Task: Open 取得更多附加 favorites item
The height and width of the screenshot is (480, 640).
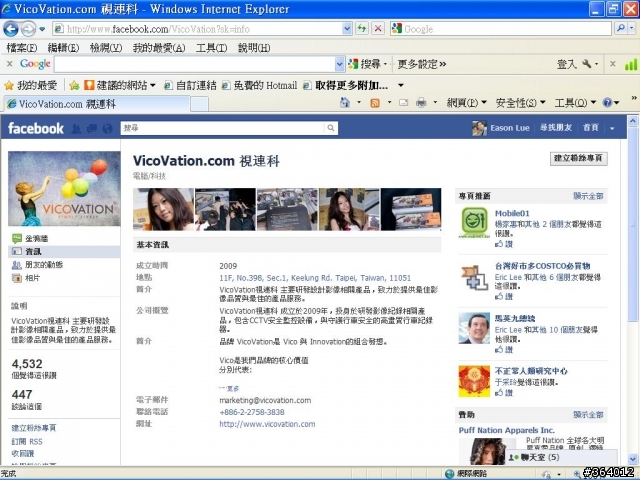Action: 346,85
